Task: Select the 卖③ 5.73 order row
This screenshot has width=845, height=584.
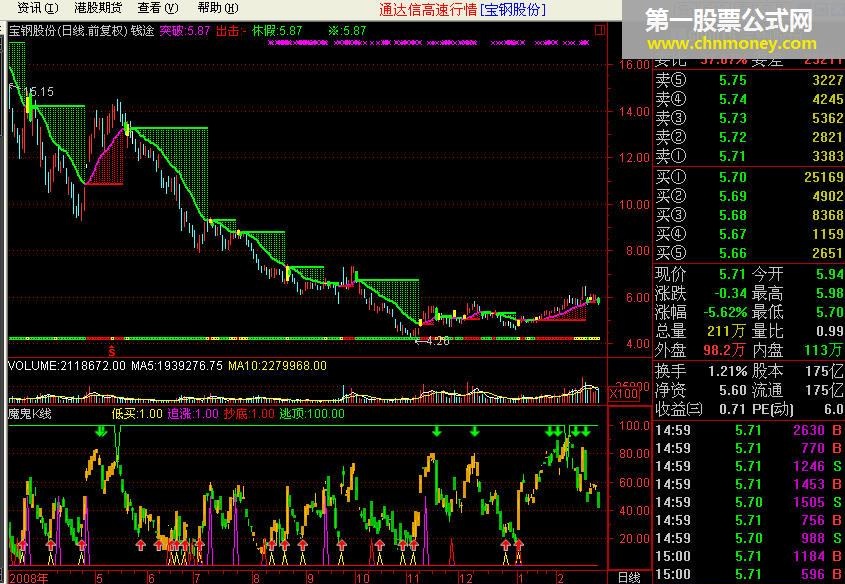Action: (x=749, y=118)
